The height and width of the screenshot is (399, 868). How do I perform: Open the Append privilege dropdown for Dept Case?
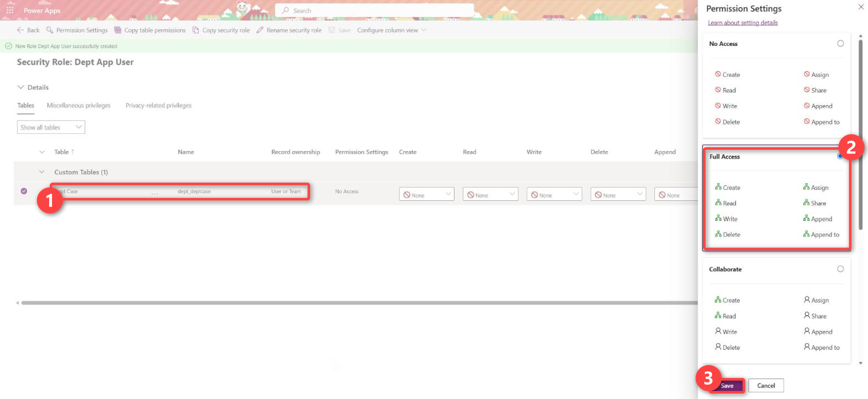coord(676,195)
